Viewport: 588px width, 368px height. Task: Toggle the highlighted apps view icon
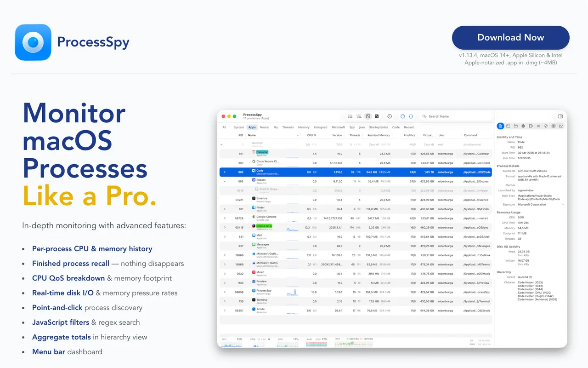tap(368, 116)
